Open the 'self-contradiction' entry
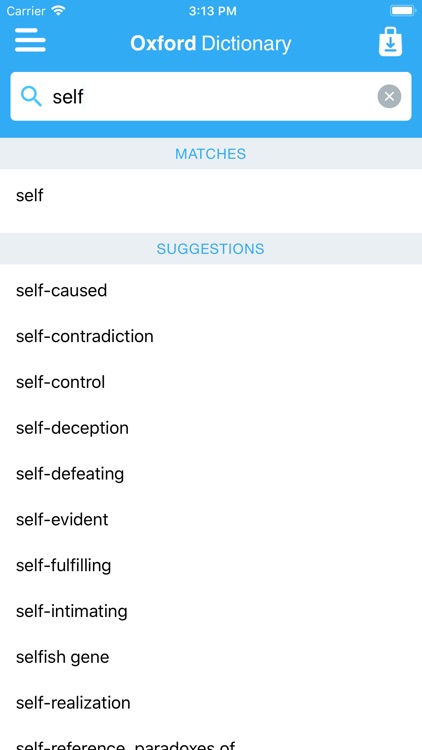422x750 pixels. [x=211, y=336]
